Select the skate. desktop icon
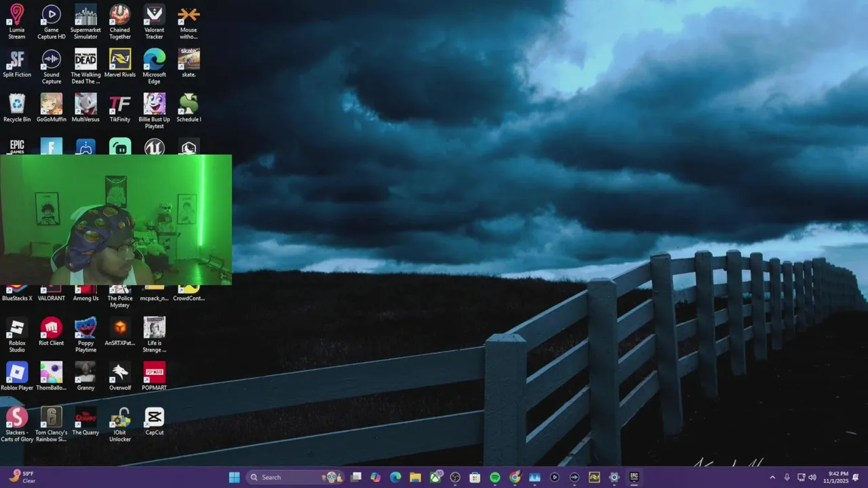This screenshot has height=488, width=868. [x=189, y=63]
